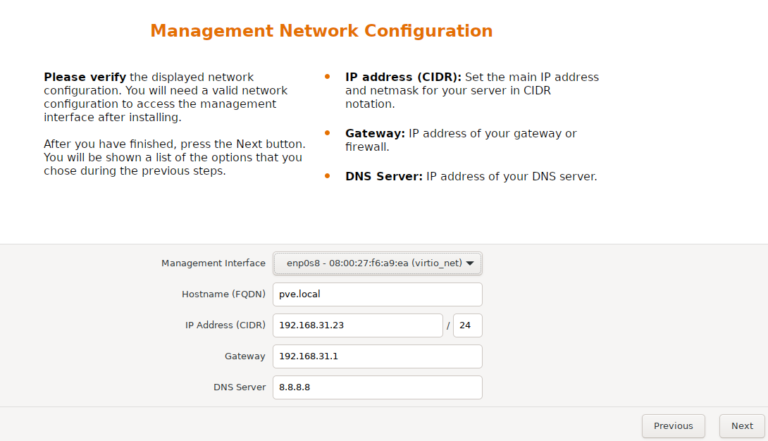Click the "Gateway" form label beside input
Image resolution: width=768 pixels, height=441 pixels.
click(x=245, y=356)
